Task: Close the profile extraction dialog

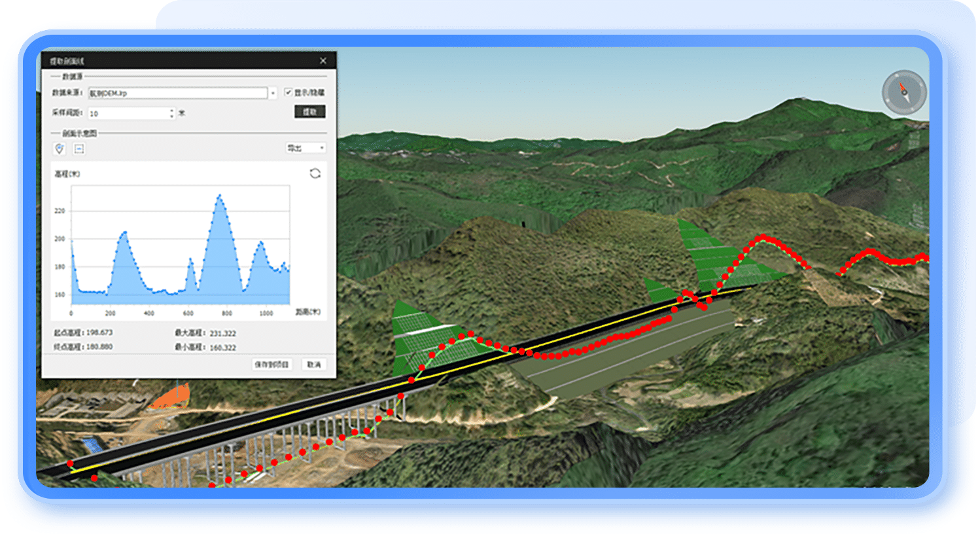Action: click(323, 61)
